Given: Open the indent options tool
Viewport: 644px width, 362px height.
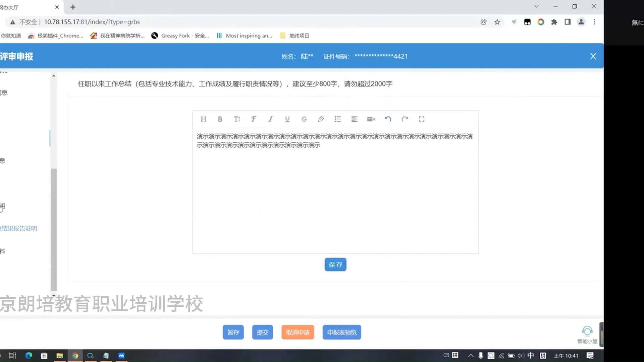Looking at the screenshot, I should pyautogui.click(x=371, y=119).
